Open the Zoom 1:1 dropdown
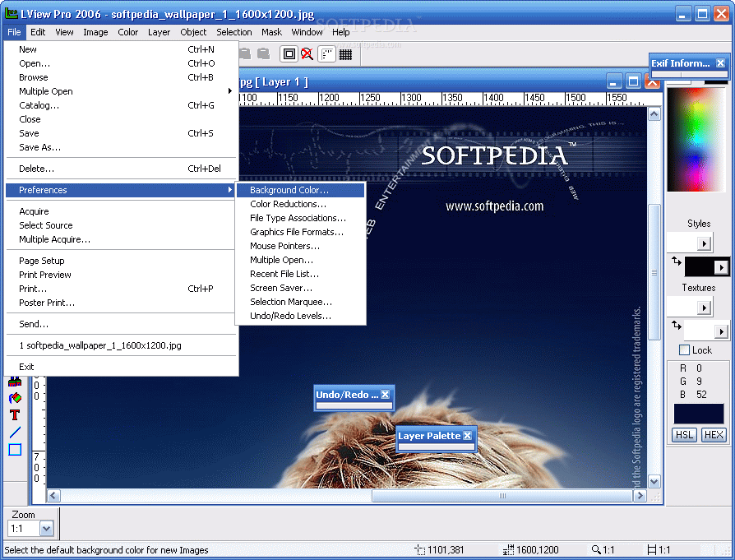Viewport: 735px width, 560px height. [x=46, y=529]
